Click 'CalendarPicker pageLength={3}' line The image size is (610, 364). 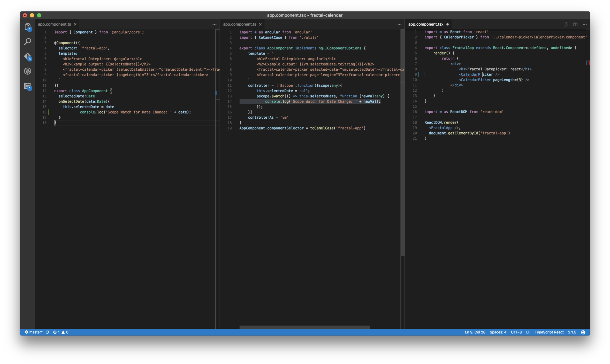tap(494, 80)
